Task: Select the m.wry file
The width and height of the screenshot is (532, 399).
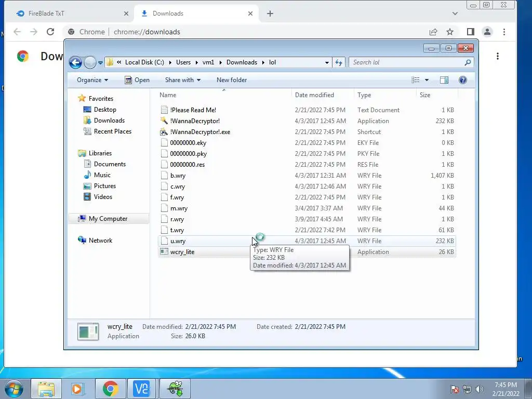Action: 307,208
